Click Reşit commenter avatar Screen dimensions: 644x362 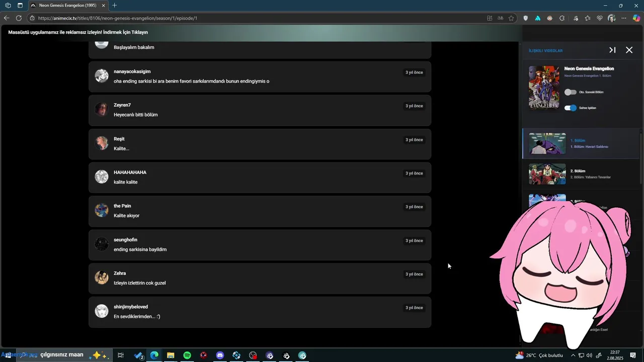coord(102,143)
